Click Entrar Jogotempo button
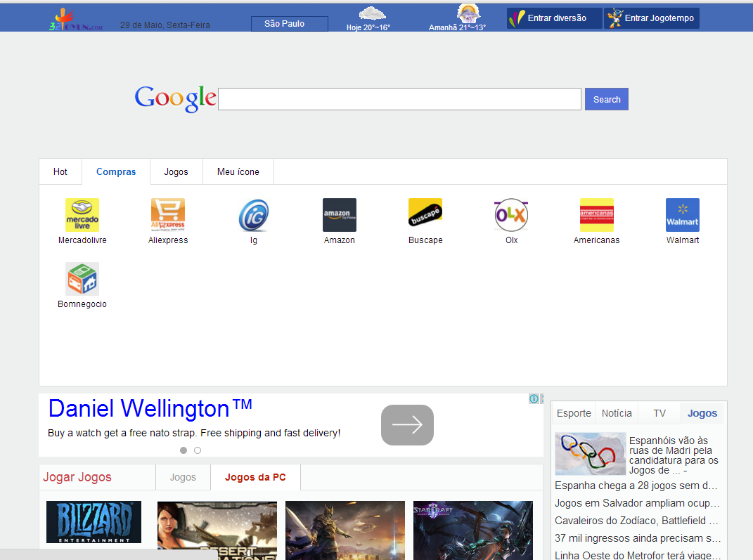Viewport: 753px width, 560px height. (x=652, y=18)
